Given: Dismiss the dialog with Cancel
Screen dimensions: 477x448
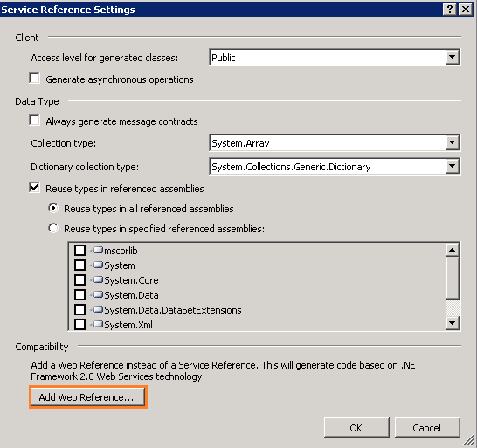Looking at the screenshot, I should [427, 428].
